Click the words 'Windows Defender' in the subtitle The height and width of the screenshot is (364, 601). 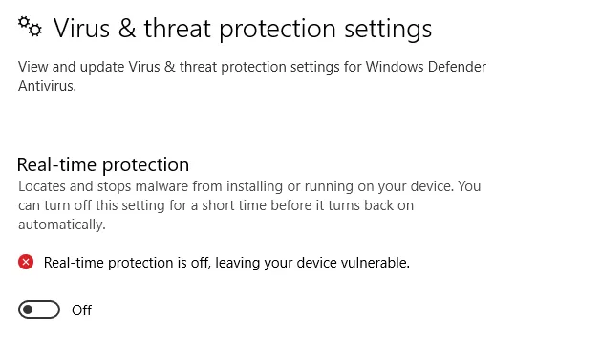point(425,67)
